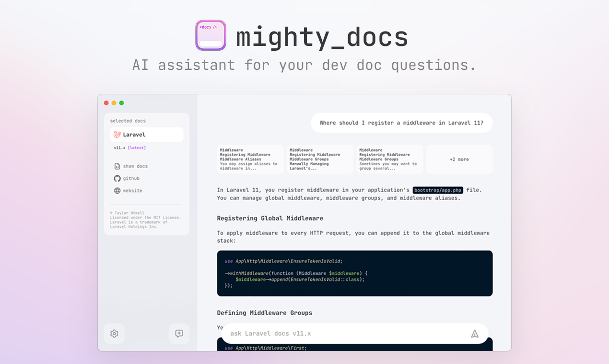Viewport: 609px width, 364px height.
Task: Open Manually Managing Laravel's source card
Action: [x=320, y=159]
